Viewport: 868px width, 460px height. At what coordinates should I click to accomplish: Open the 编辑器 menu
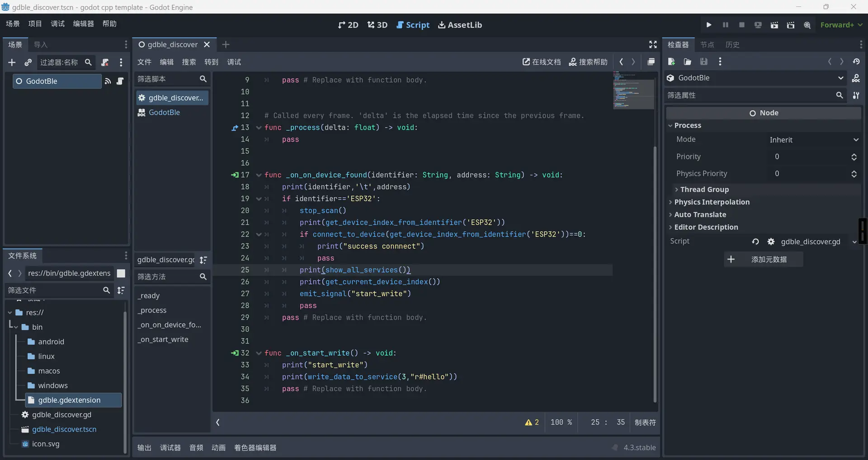(x=84, y=24)
